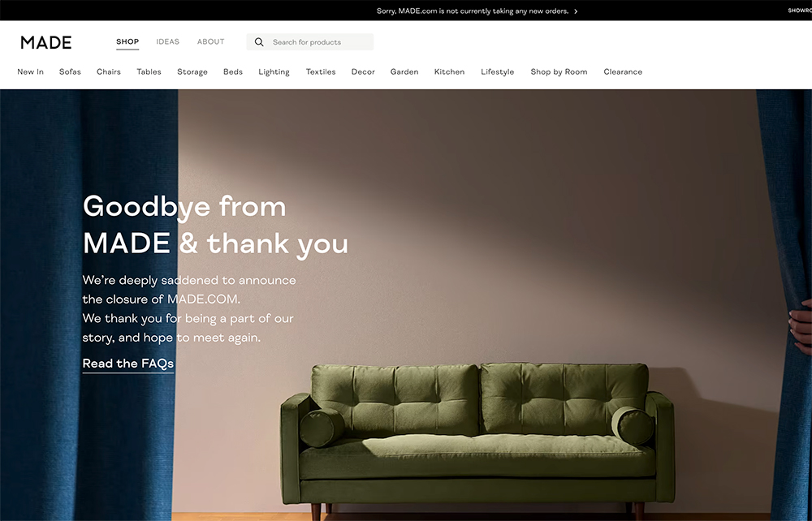Select Beds in the navigation
Viewport: 812px width, 521px height.
[x=233, y=72]
